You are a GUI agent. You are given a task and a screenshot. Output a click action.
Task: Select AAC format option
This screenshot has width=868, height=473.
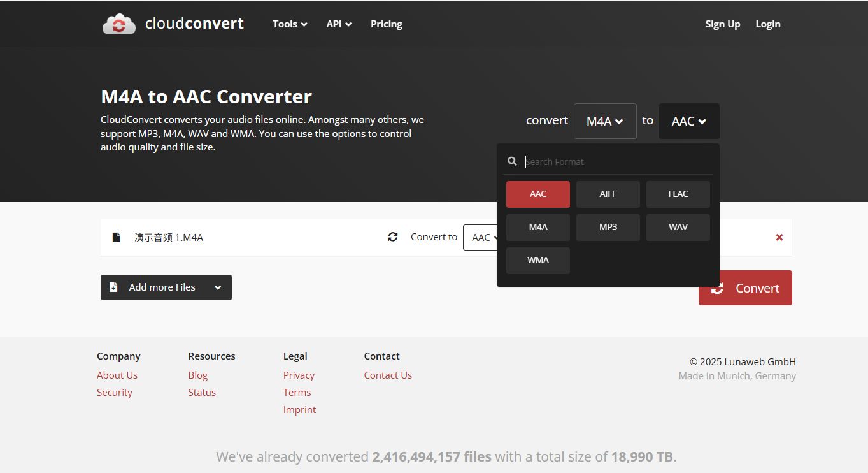pyautogui.click(x=538, y=194)
